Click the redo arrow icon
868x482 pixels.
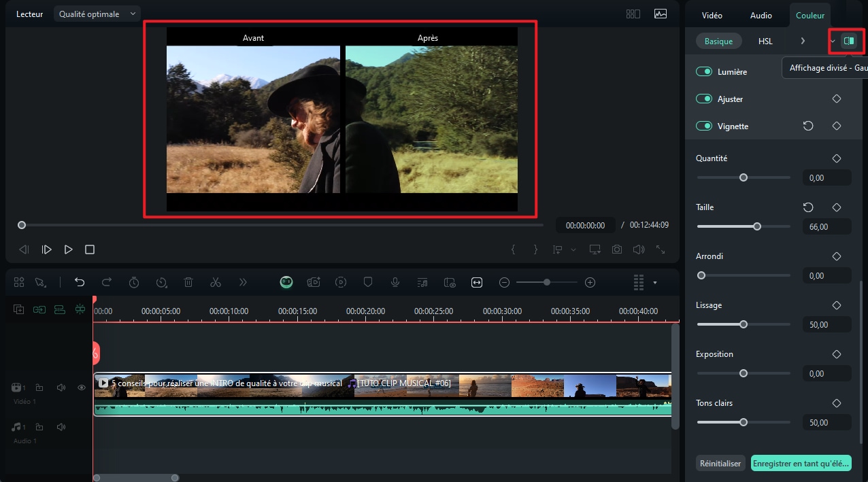tap(107, 282)
